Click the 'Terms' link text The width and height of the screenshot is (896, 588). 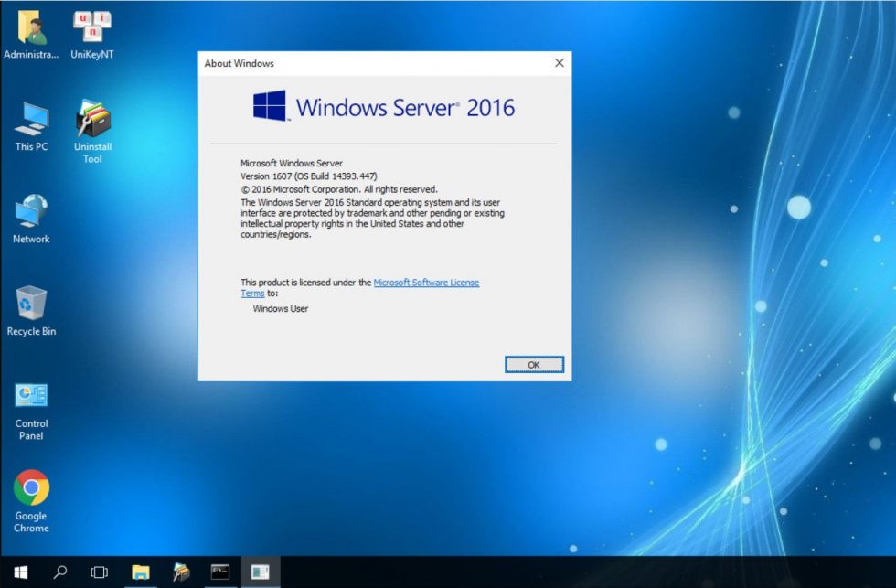pos(252,294)
